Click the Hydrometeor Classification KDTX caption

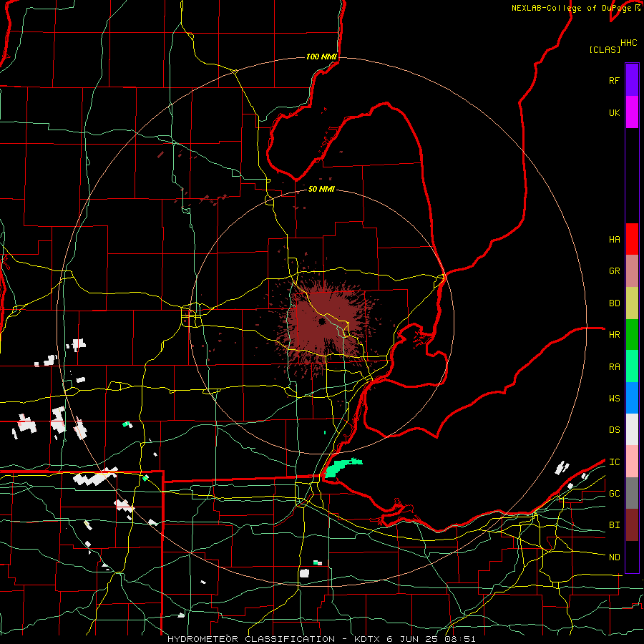(x=321, y=639)
